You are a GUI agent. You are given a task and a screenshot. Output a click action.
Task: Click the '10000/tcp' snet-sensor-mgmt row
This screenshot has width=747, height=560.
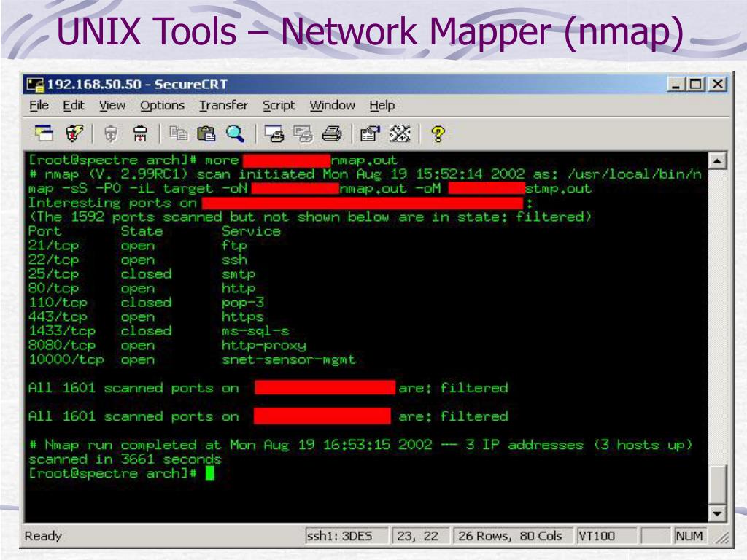(x=192, y=360)
